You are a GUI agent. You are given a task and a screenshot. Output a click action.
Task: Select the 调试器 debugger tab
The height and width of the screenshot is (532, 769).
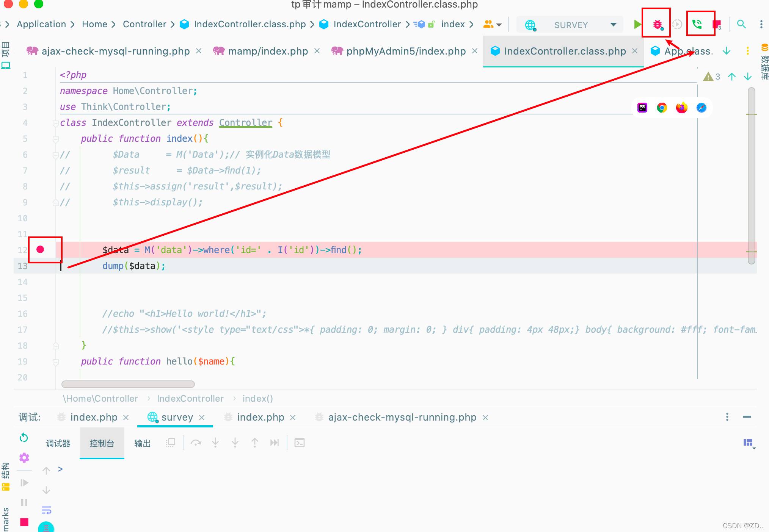pos(58,443)
